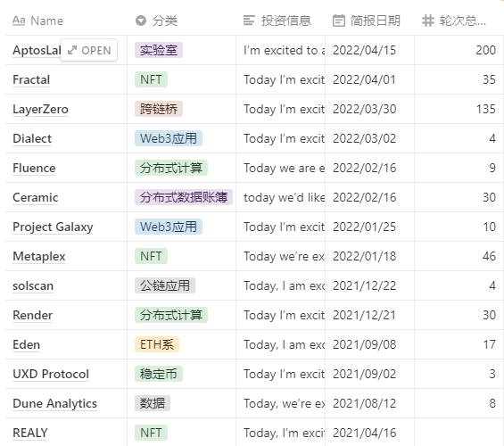
Task: Click 'today we'd like' text on Ceramic row
Action: pos(285,197)
